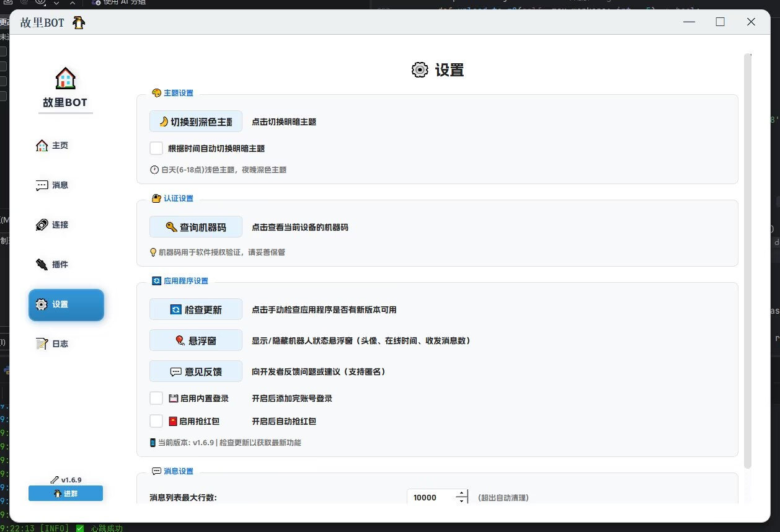The image size is (780, 532).
Task: Check the 启用内置登录 option
Action: (x=156, y=397)
